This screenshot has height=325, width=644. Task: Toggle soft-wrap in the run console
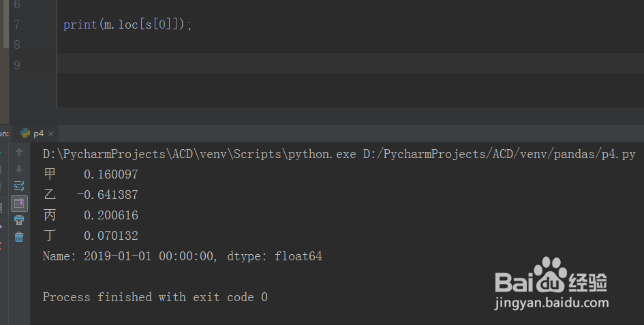coord(19,185)
